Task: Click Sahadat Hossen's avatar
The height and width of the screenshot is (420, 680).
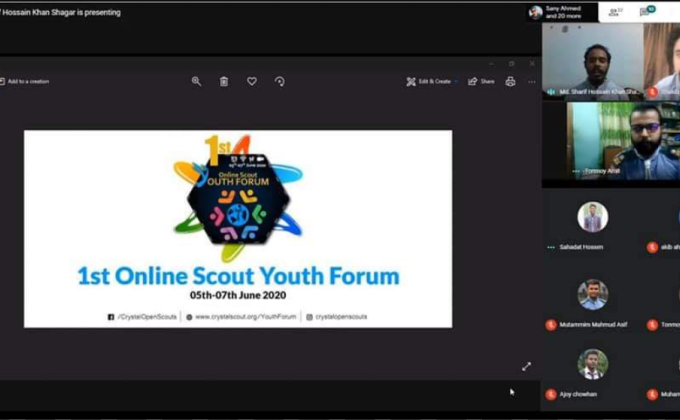Action: coord(592,217)
